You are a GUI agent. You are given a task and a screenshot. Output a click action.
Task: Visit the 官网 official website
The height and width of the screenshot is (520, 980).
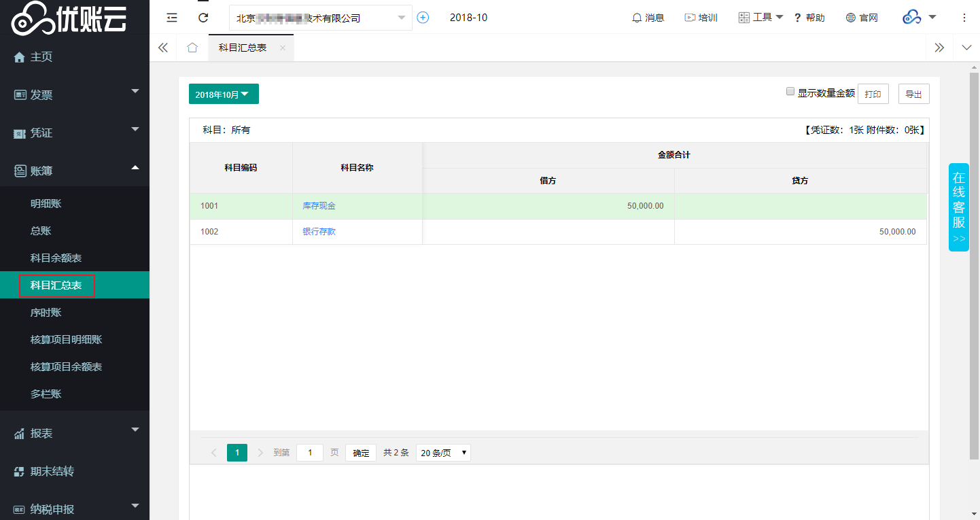click(x=862, y=18)
